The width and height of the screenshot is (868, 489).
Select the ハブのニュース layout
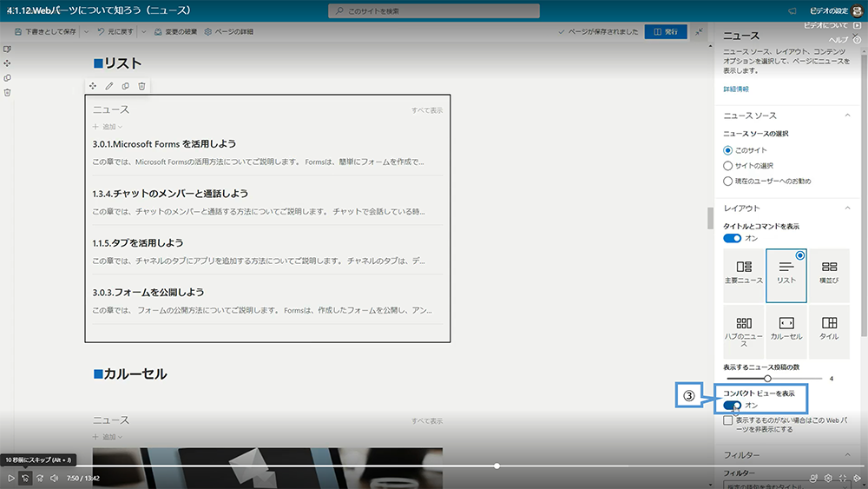click(x=744, y=331)
